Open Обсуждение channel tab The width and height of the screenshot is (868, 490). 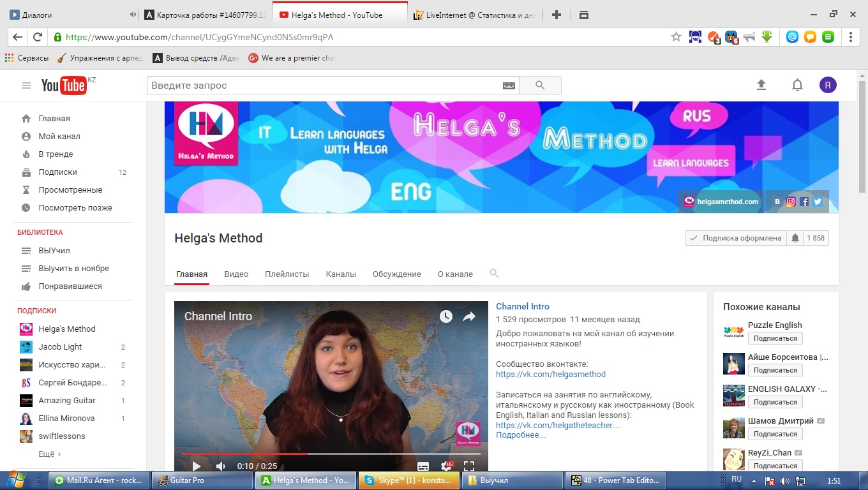click(397, 274)
